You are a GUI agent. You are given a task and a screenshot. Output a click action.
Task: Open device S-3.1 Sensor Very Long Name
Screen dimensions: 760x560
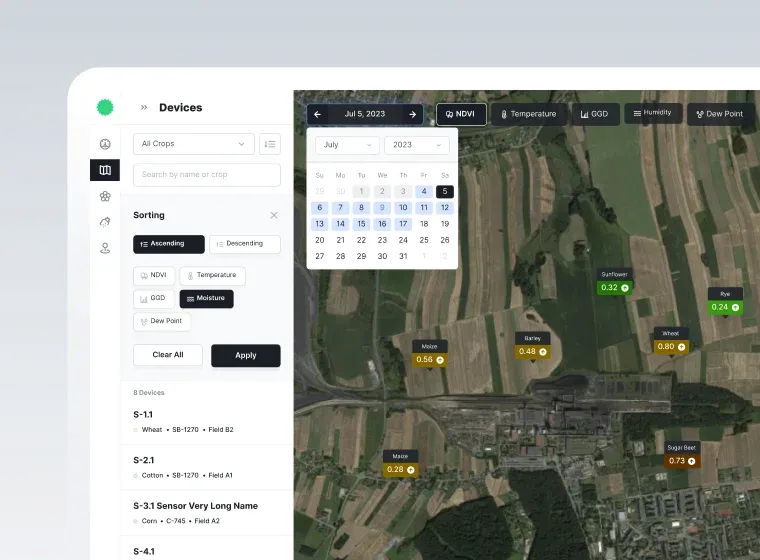(x=207, y=512)
